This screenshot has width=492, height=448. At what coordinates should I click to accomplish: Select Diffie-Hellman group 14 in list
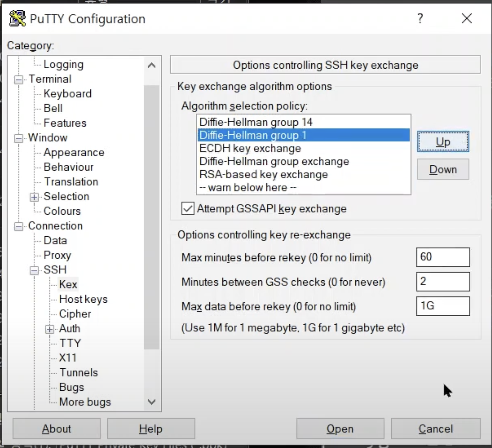tap(303, 122)
